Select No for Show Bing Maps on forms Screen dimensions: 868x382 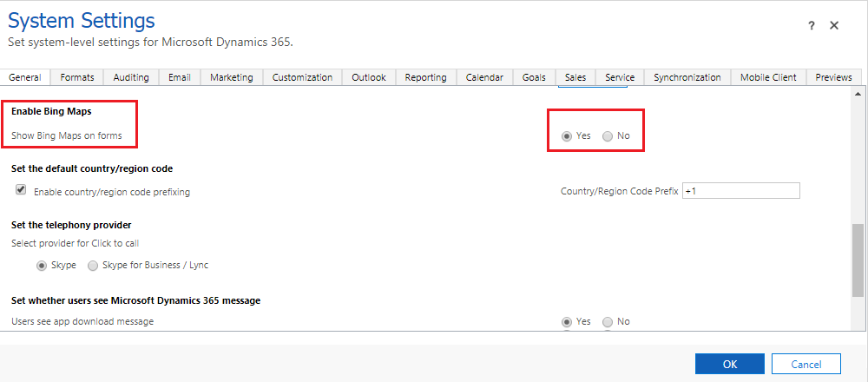click(608, 136)
